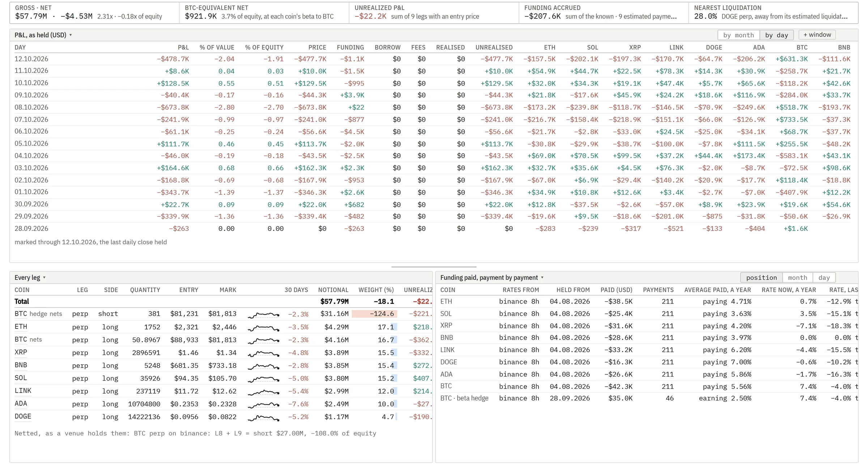The height and width of the screenshot is (464, 868).
Task: Click the ETH leg 30-day sparkline
Action: 264,327
